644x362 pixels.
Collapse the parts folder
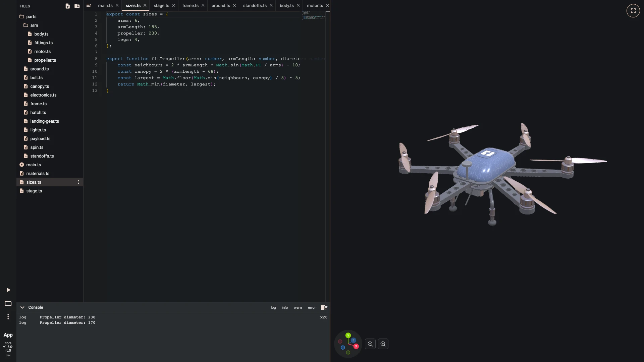coord(50,16)
